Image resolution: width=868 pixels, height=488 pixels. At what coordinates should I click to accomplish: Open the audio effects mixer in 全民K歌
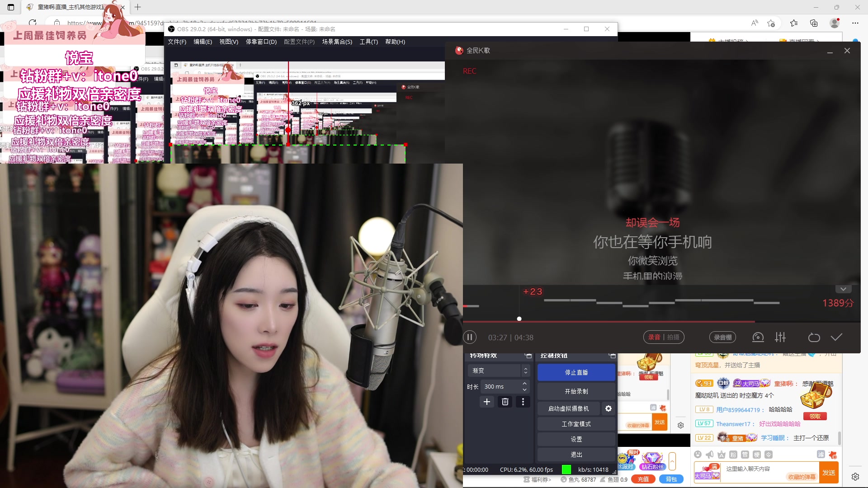(781, 337)
